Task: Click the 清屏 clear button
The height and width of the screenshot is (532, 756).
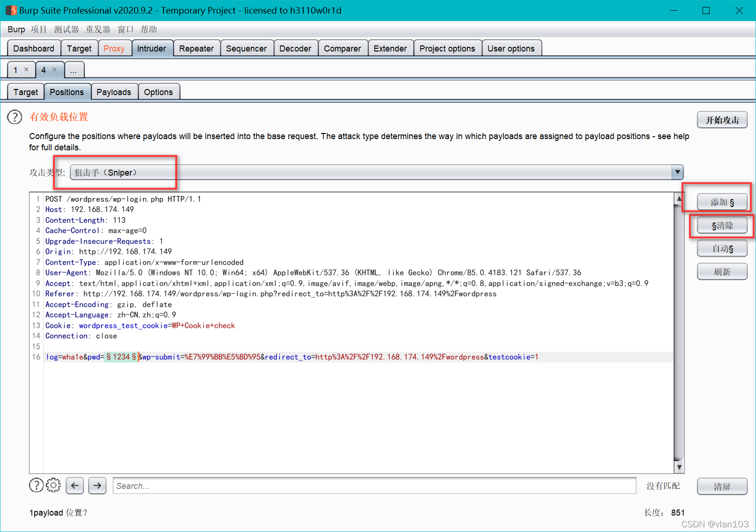Action: pyautogui.click(x=722, y=487)
